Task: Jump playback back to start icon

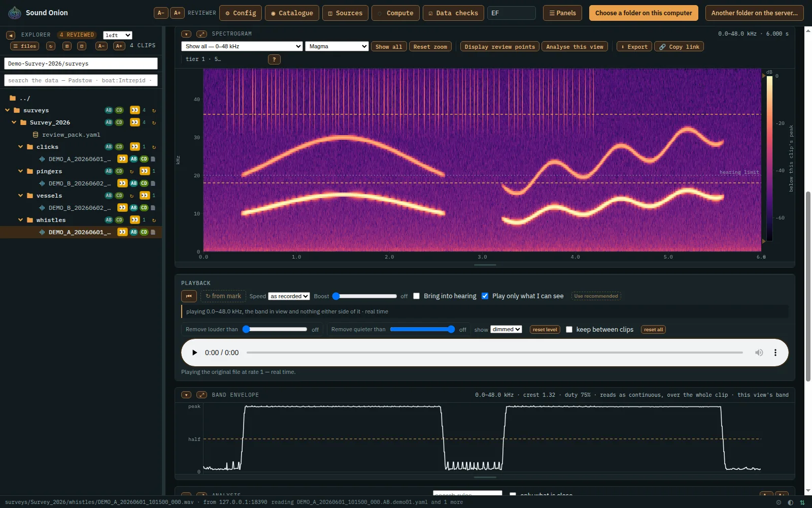Action: click(x=189, y=296)
